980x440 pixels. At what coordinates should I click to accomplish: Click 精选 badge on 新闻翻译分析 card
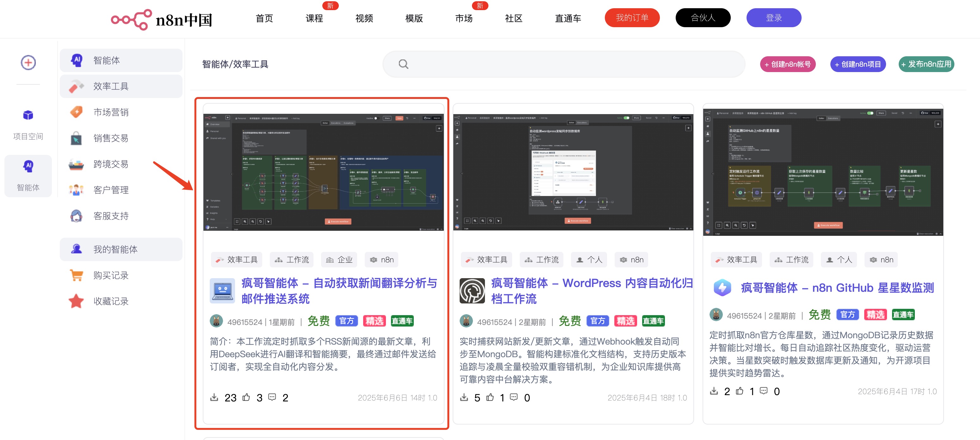pyautogui.click(x=374, y=321)
